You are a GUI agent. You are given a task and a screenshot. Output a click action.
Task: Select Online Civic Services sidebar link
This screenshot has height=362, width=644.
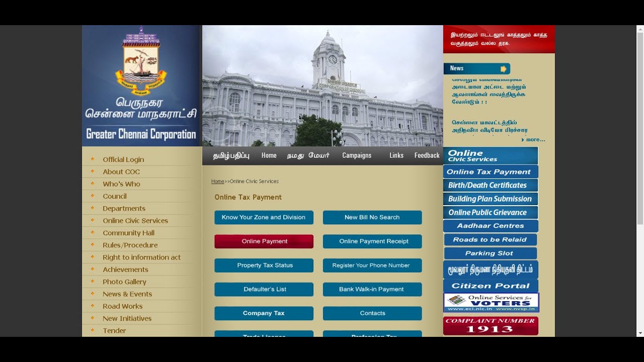pos(135,221)
